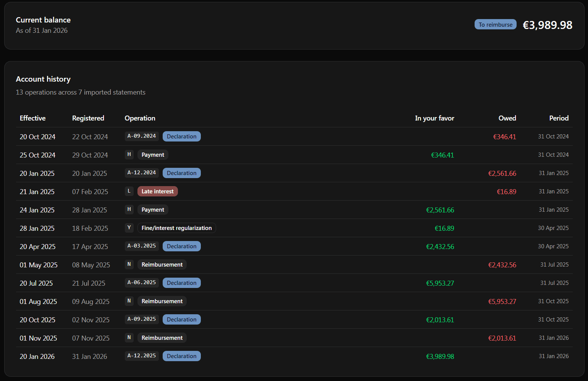The width and height of the screenshot is (588, 381).
Task: Click the "To reimburse" status badge
Action: click(495, 24)
